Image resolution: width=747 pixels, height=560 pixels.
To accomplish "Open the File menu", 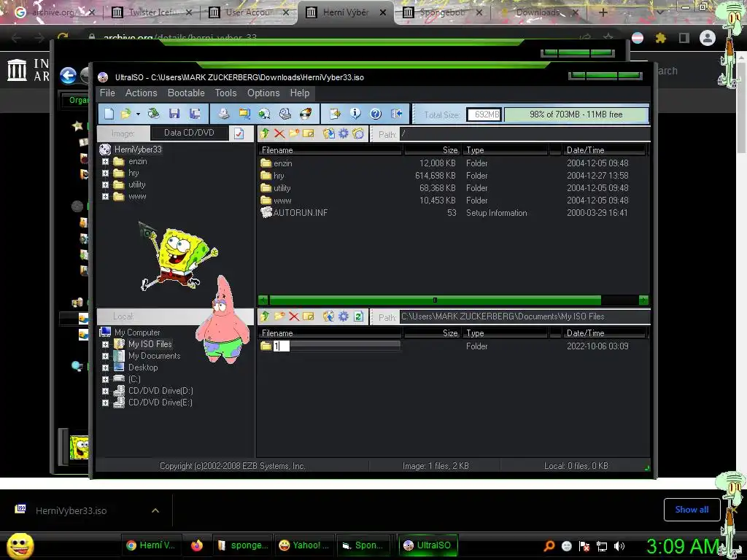I will point(107,93).
